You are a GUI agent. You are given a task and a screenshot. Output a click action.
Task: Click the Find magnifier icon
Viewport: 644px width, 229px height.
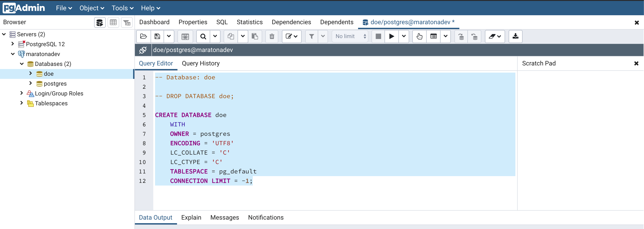(x=203, y=37)
